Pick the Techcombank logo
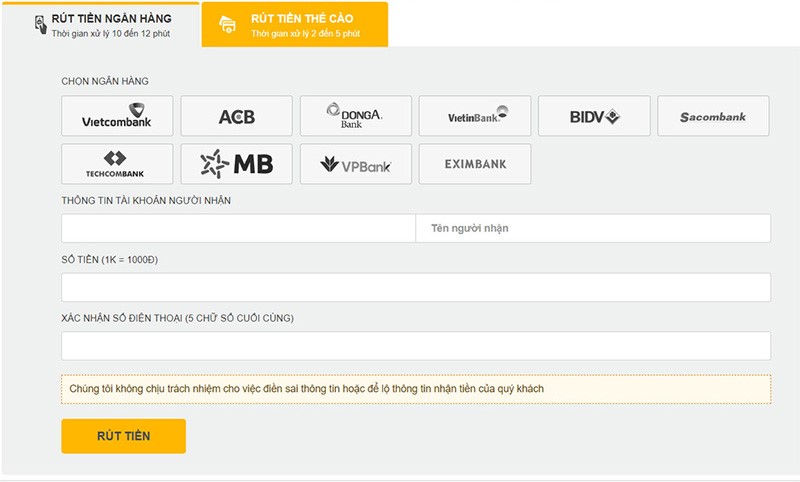Screen dimensions: 800x482 coord(117,164)
